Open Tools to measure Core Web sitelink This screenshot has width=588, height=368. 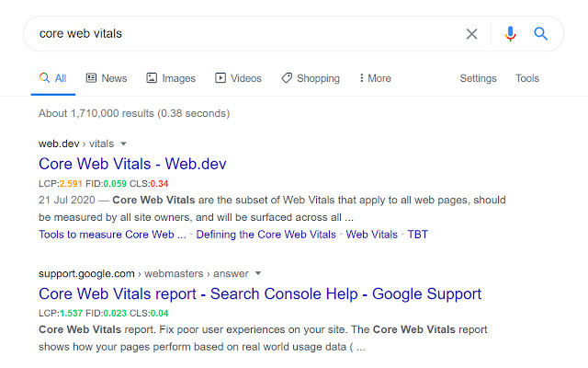pyautogui.click(x=112, y=235)
